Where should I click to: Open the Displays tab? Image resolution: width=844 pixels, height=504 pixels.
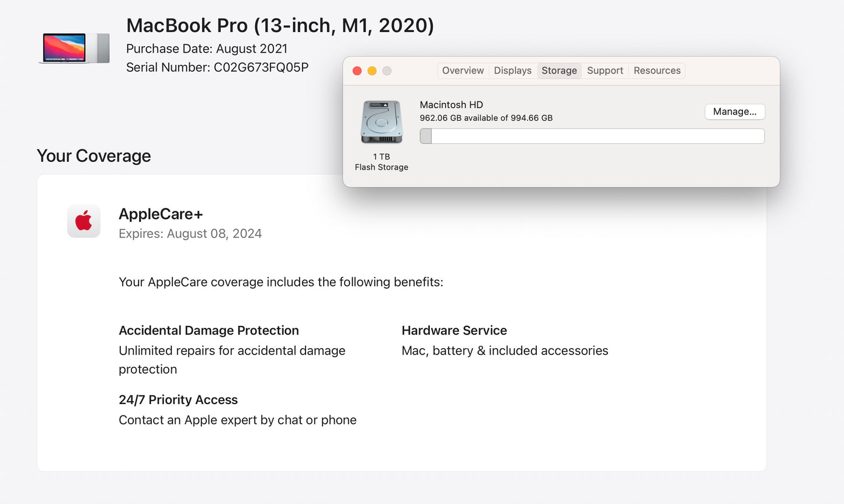coord(512,70)
